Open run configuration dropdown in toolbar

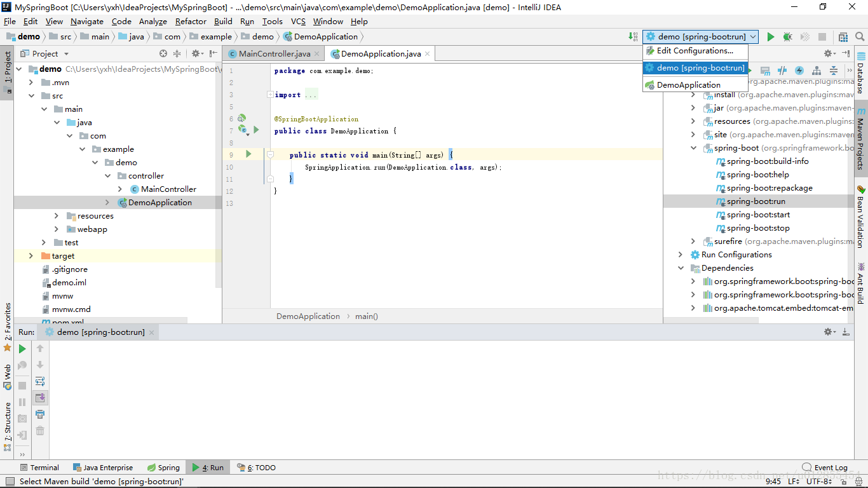pyautogui.click(x=700, y=37)
